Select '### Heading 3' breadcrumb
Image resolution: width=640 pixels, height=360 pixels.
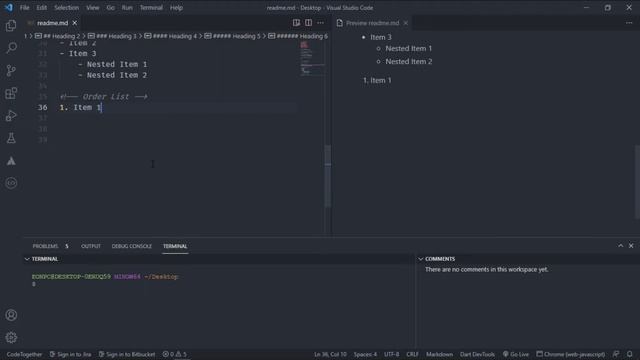click(112, 36)
